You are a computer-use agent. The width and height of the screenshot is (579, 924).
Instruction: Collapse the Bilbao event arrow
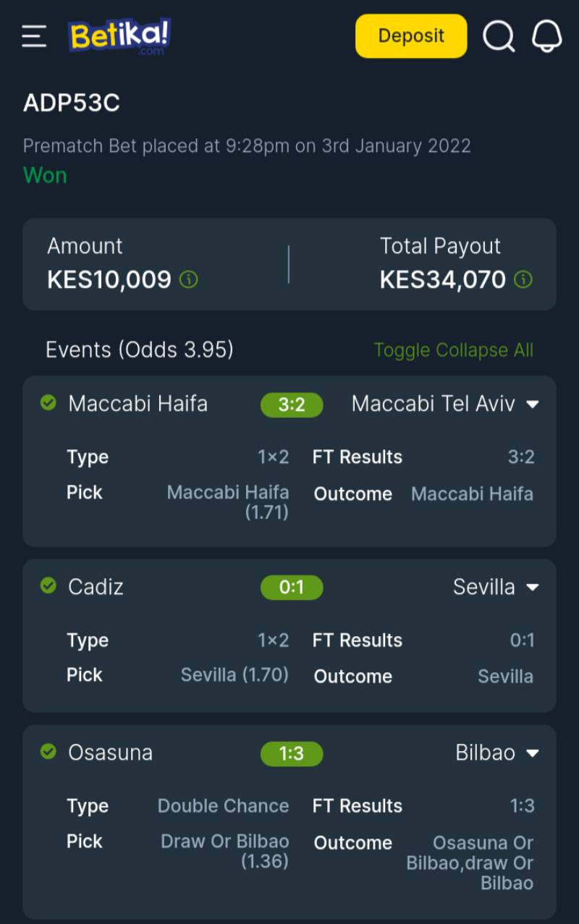[x=533, y=753]
